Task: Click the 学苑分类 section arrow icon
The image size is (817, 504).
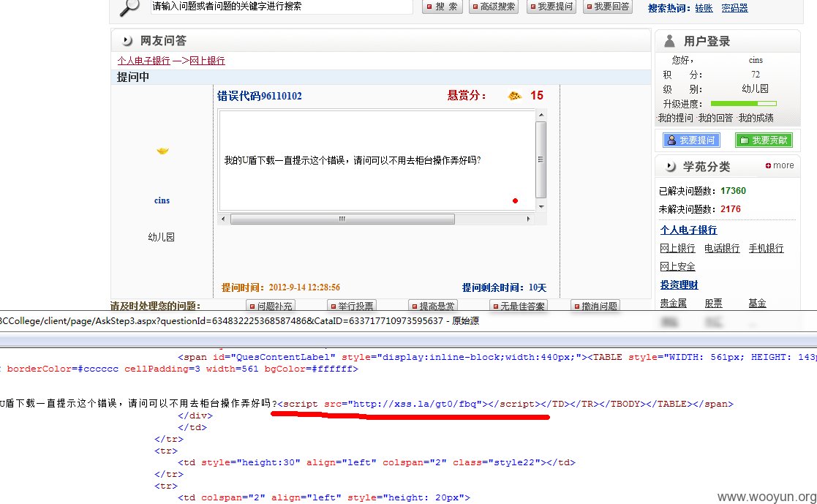Action: point(671,167)
